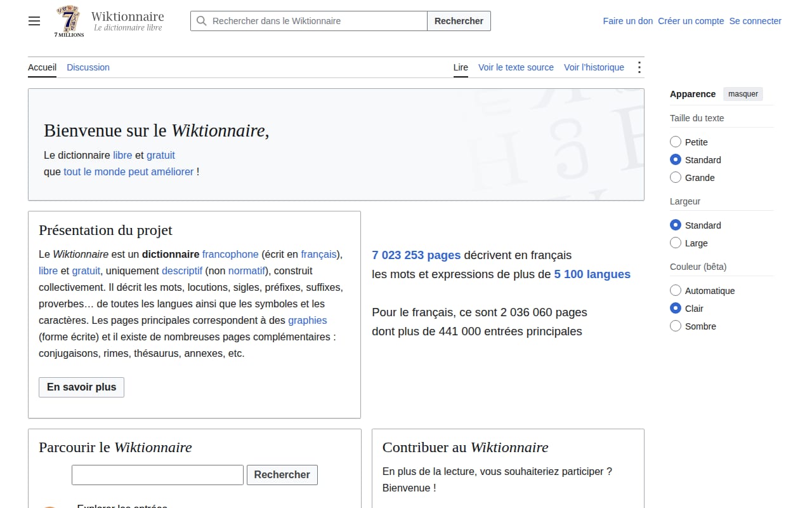This screenshot has width=812, height=508.
Task: Follow the graphies link
Action: tap(308, 320)
